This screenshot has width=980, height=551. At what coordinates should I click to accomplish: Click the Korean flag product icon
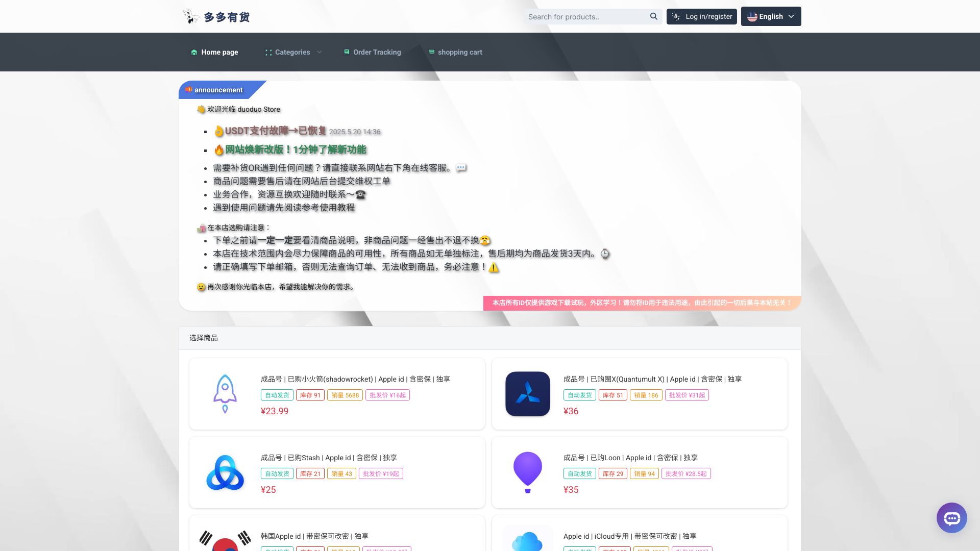click(225, 540)
